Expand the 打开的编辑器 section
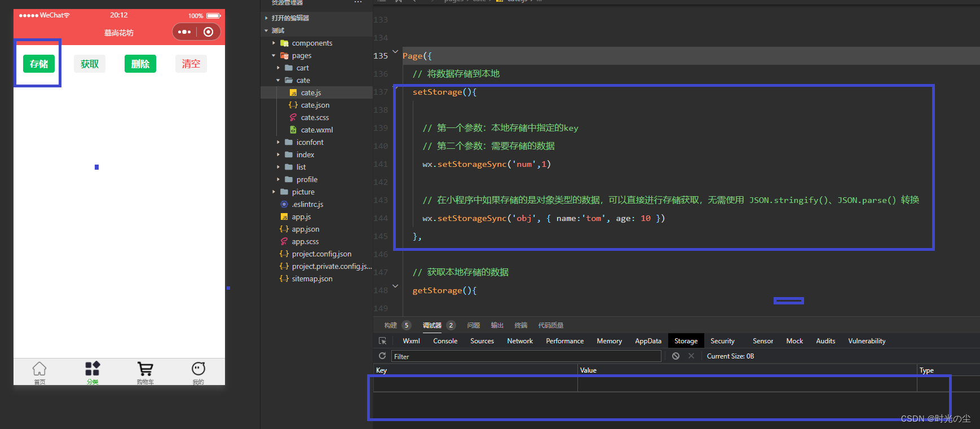This screenshot has width=980, height=429. pyautogui.click(x=267, y=18)
